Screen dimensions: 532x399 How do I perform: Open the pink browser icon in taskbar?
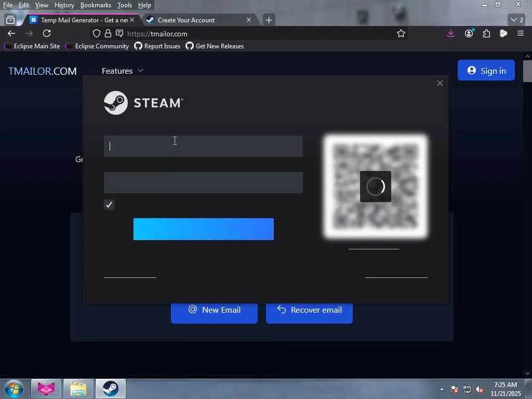[46, 389]
